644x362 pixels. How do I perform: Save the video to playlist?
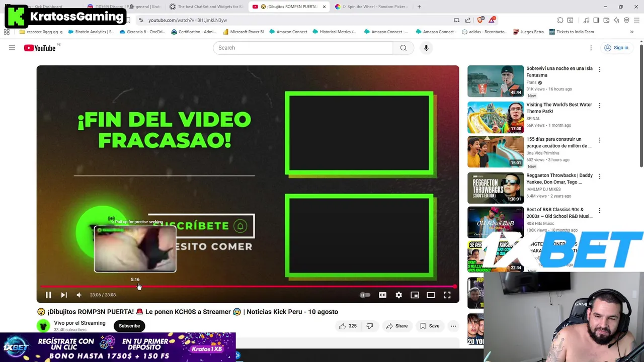(430, 326)
